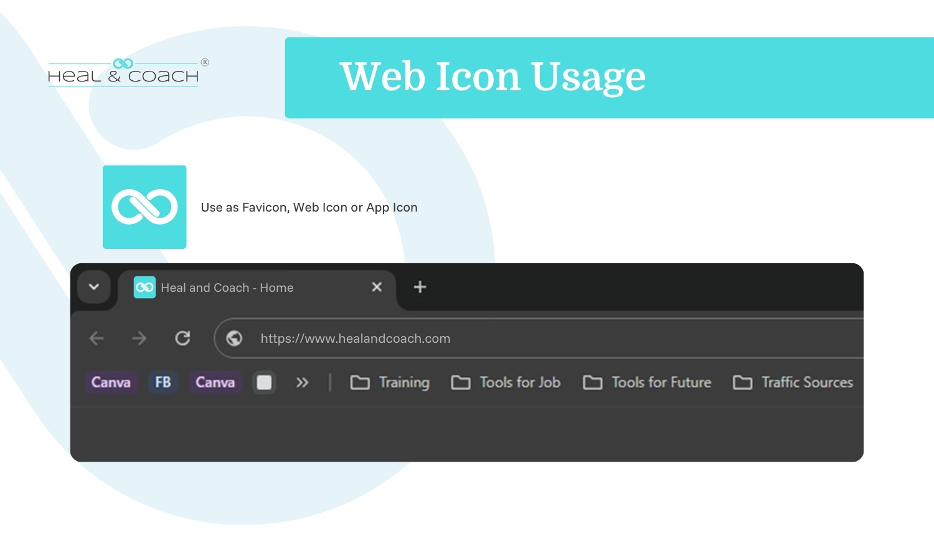934x560 pixels.
Task: Click the globe site info icon
Action: (x=234, y=338)
